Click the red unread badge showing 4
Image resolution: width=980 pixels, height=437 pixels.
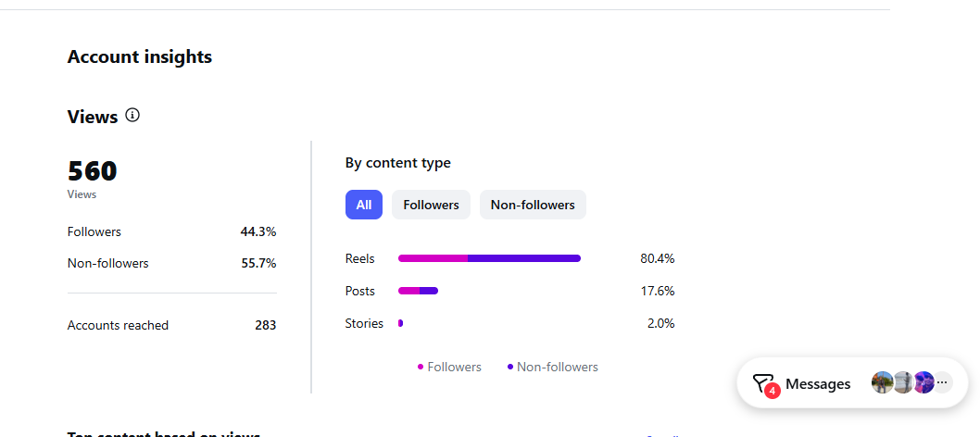pos(772,391)
